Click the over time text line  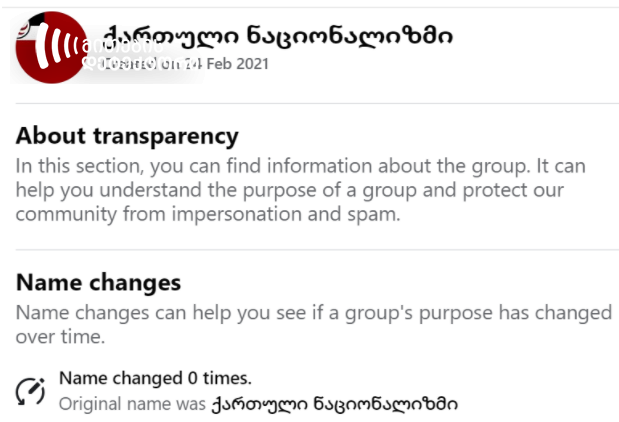pyautogui.click(x=60, y=337)
